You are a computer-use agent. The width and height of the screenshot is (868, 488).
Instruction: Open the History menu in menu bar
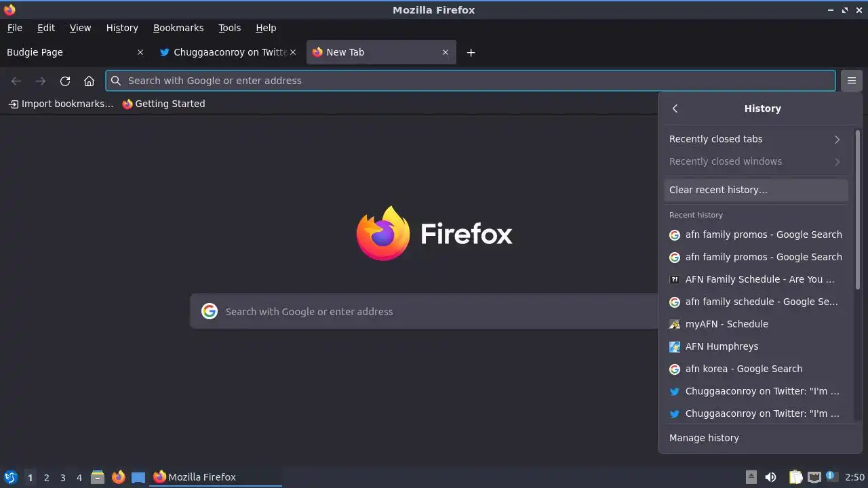[122, 28]
